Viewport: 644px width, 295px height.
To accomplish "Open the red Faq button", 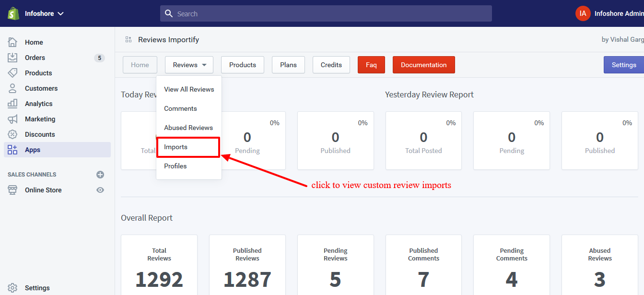I will point(371,65).
